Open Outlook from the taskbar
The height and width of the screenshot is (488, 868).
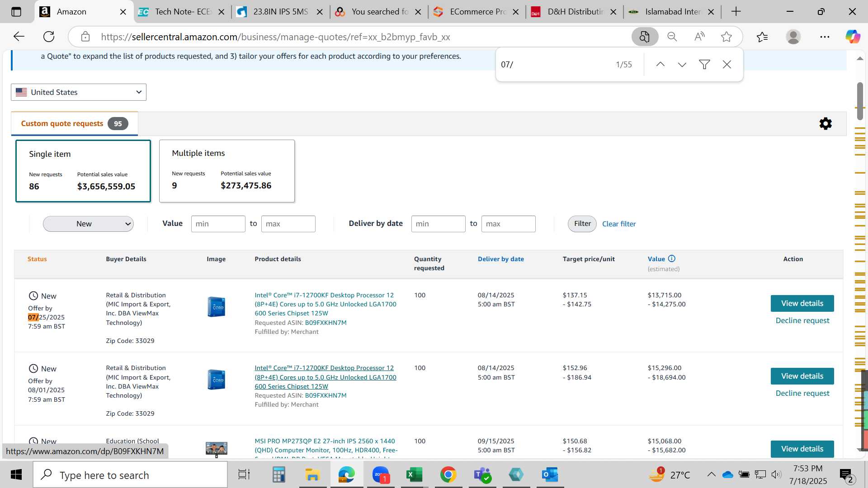(550, 474)
